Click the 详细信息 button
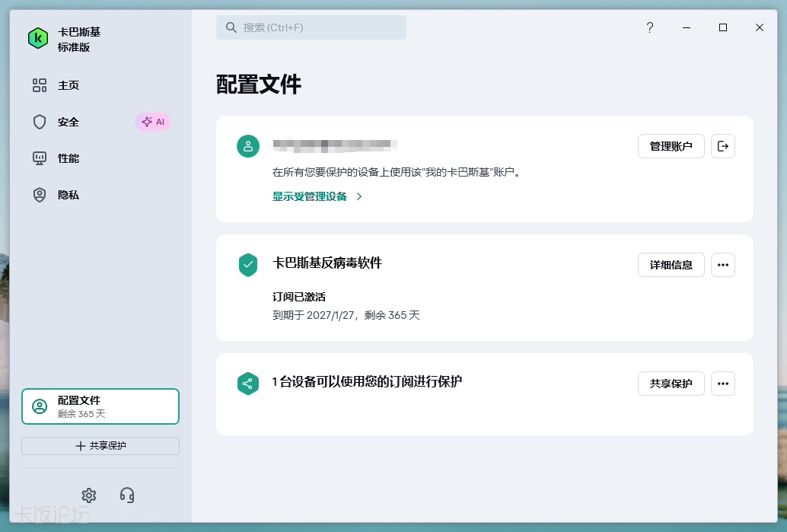787x532 pixels. [x=671, y=265]
